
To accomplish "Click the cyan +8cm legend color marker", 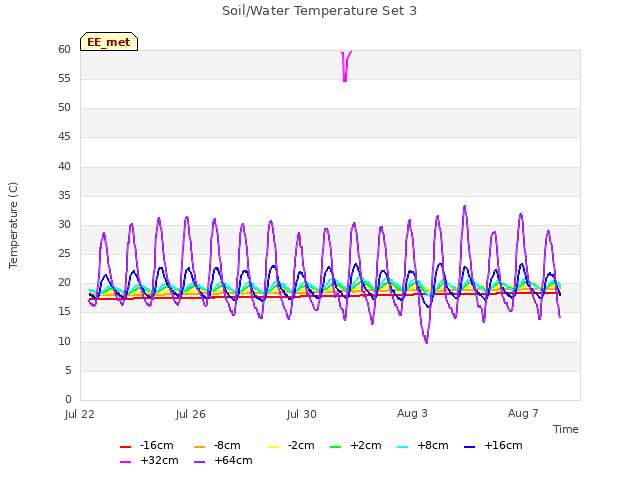I will tap(402, 447).
